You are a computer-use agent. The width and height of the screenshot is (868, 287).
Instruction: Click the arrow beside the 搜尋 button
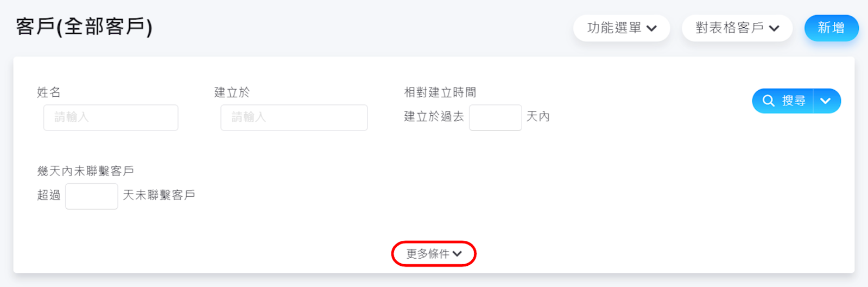coord(826,101)
